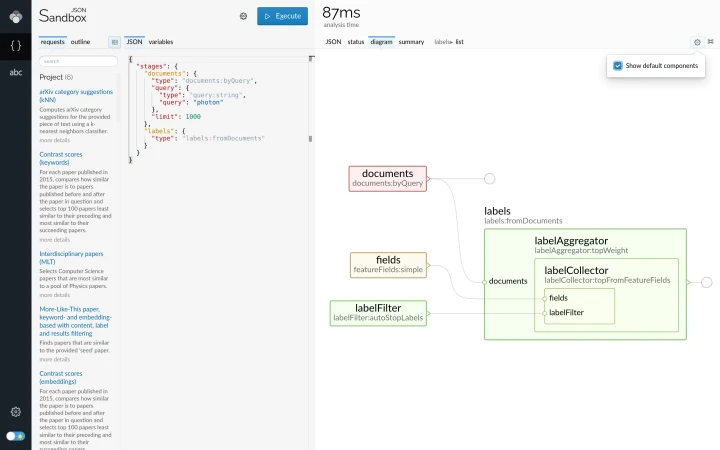
Task: Toggle the light/dark theme switch
Action: (x=16, y=436)
